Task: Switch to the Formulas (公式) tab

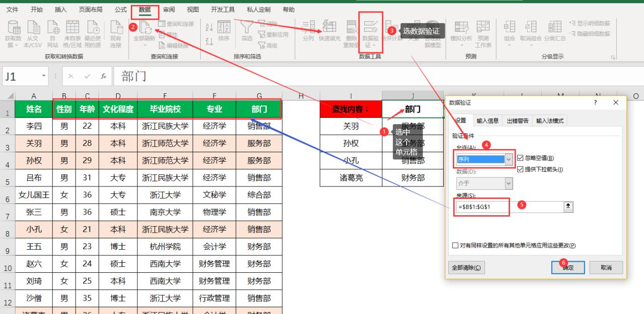Action: 121,10
